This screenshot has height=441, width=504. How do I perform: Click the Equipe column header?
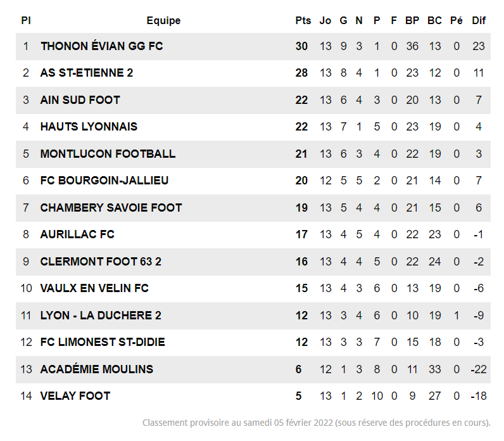click(163, 20)
